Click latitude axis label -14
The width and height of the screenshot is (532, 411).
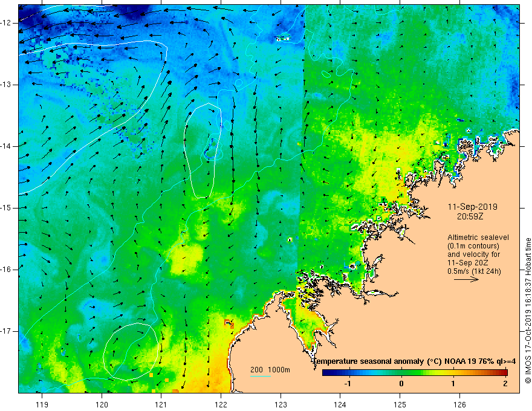click(6, 146)
